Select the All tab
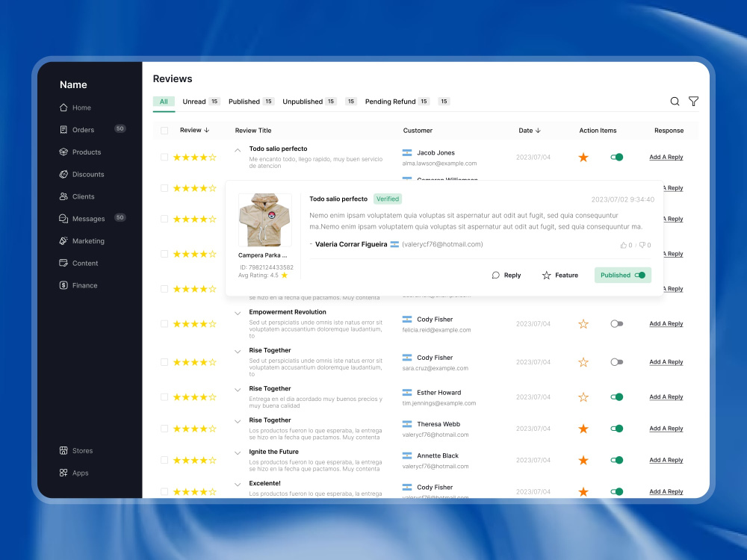This screenshot has width=747, height=560. point(164,102)
